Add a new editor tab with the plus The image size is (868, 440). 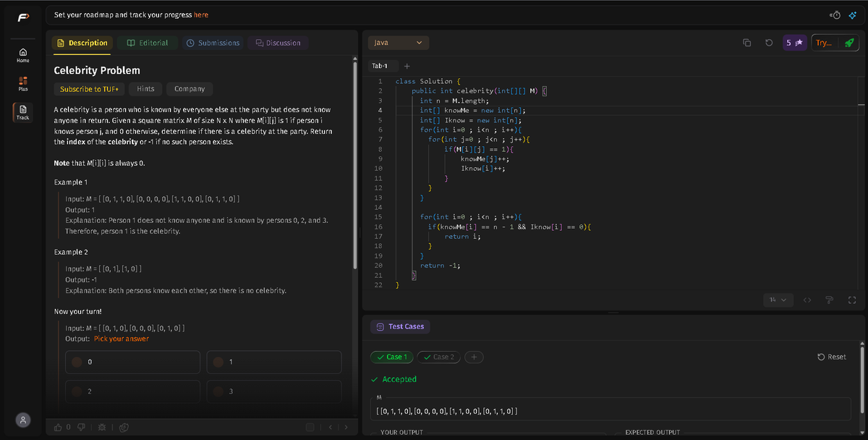click(407, 66)
